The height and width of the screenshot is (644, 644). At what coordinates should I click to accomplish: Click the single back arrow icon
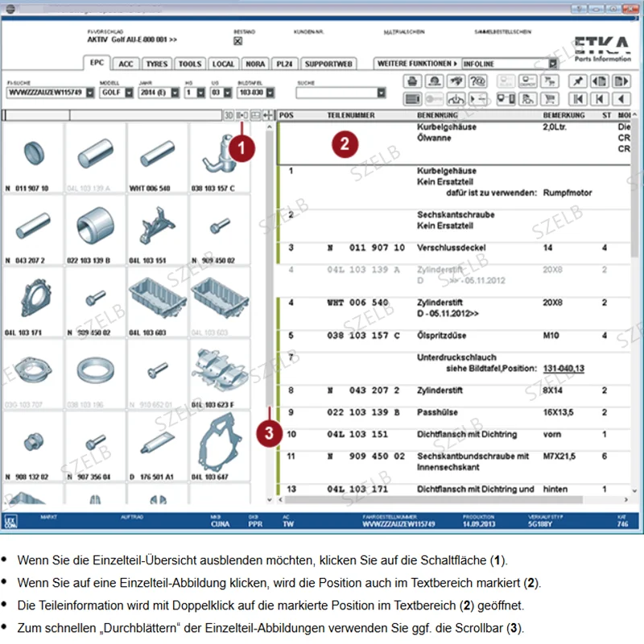621,99
